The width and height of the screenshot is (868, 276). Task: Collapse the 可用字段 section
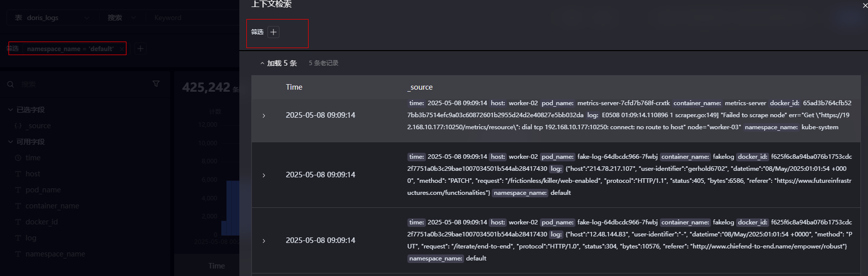(11, 142)
